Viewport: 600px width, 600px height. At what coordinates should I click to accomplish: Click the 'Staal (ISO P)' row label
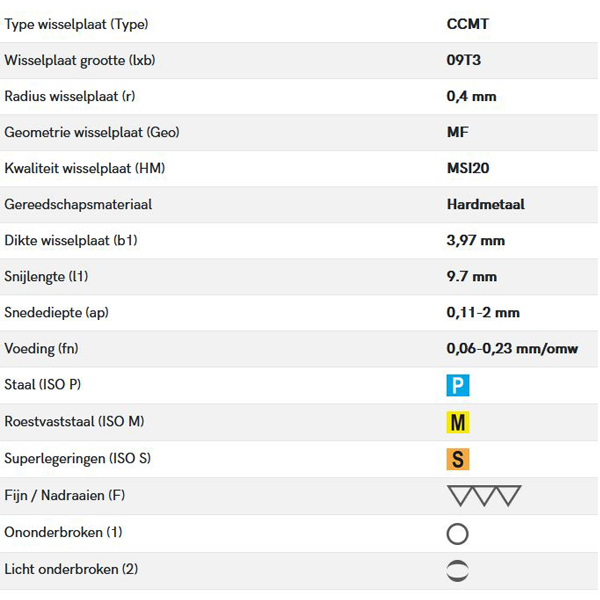[43, 385]
